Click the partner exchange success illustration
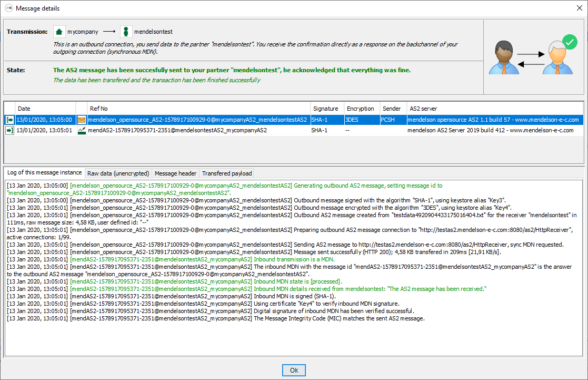 click(x=534, y=54)
